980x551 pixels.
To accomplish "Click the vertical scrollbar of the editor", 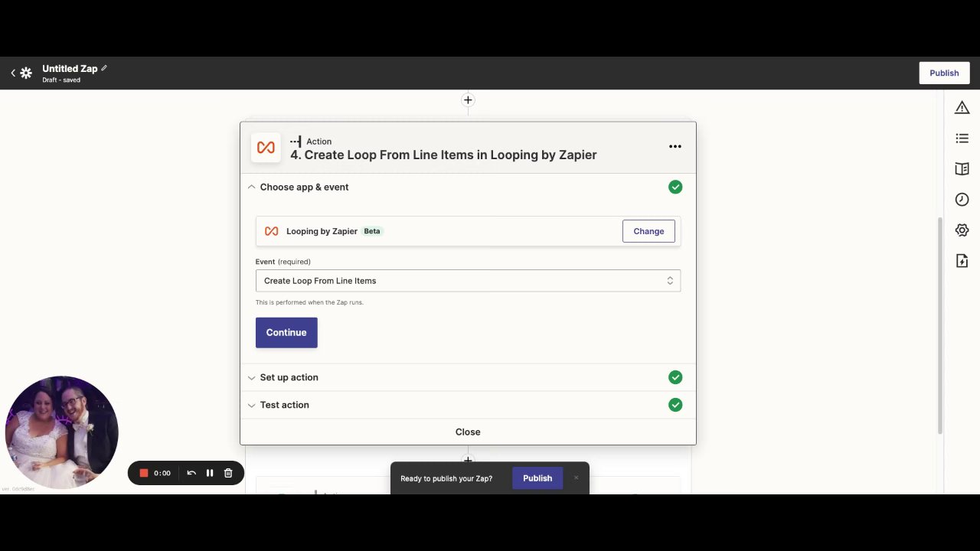I will coord(940,325).
